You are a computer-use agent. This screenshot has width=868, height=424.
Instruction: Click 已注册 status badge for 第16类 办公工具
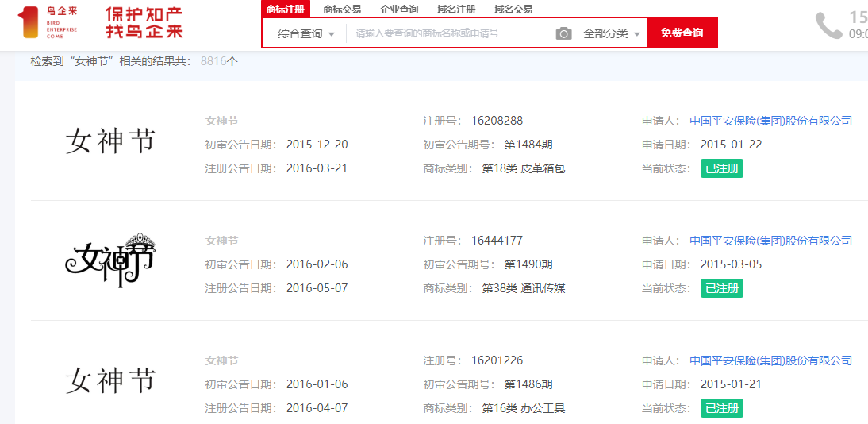722,408
